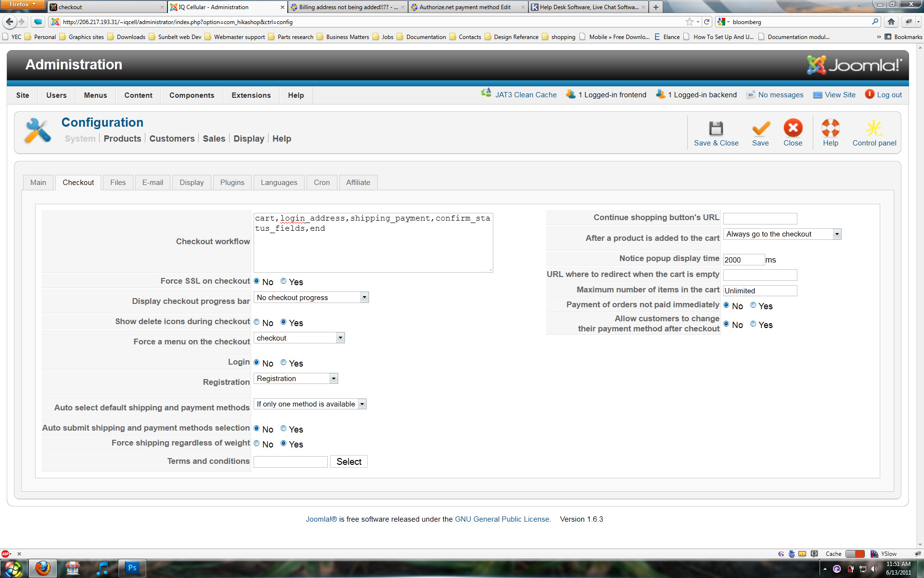Image resolution: width=924 pixels, height=578 pixels.
Task: Open Photoshop from the Windows taskbar
Action: tap(132, 568)
